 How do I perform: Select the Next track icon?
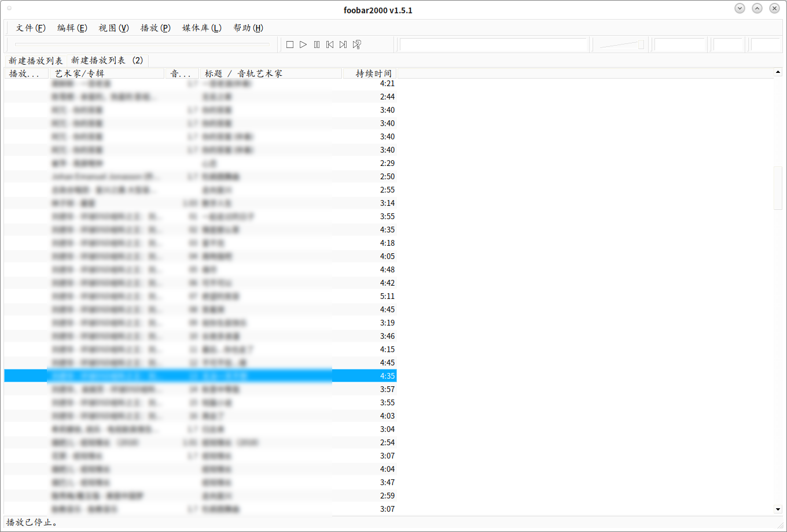[x=343, y=44]
